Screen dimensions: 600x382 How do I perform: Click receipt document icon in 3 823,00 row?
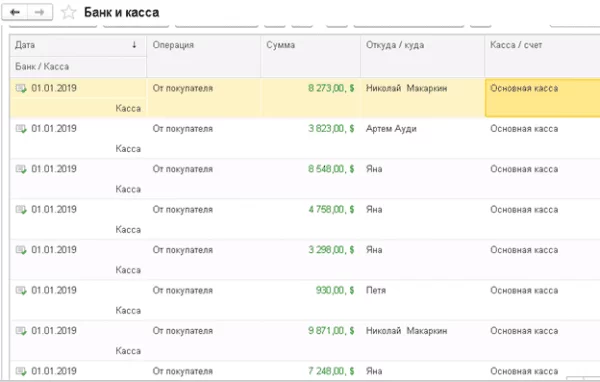pyautogui.click(x=21, y=129)
